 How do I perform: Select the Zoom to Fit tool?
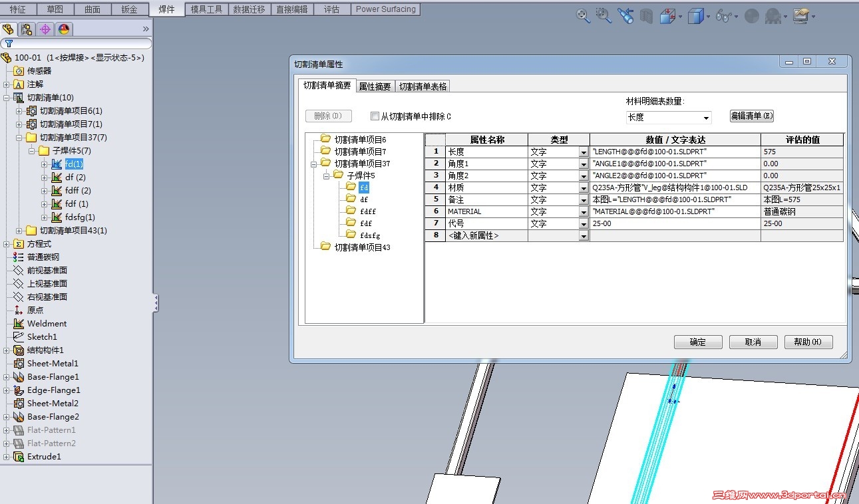pyautogui.click(x=583, y=16)
